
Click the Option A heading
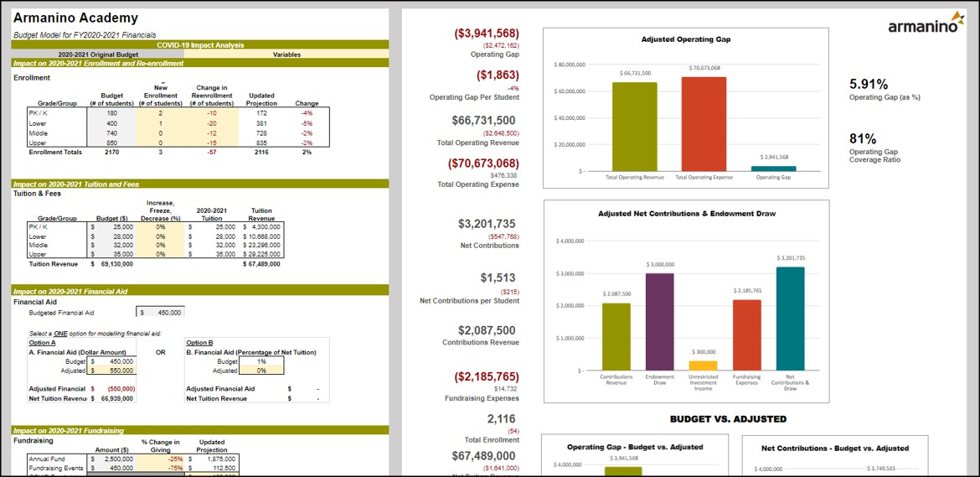click(x=43, y=343)
